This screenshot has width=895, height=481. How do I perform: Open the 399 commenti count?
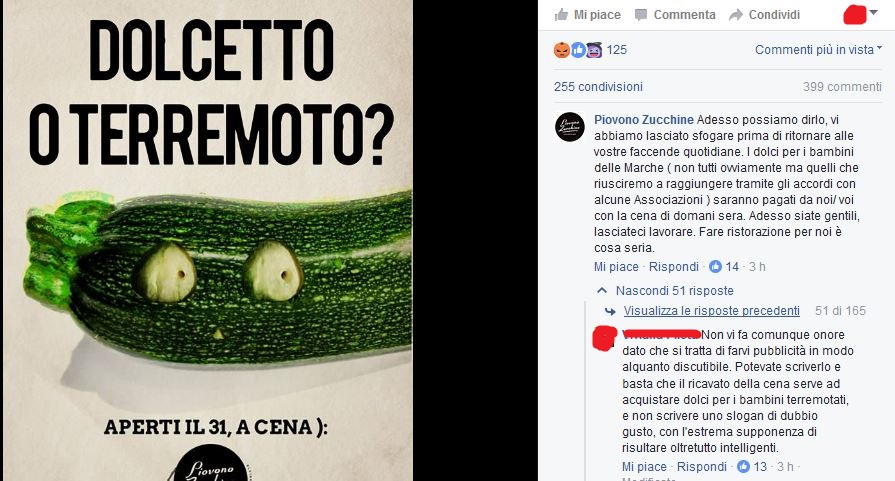click(x=842, y=87)
